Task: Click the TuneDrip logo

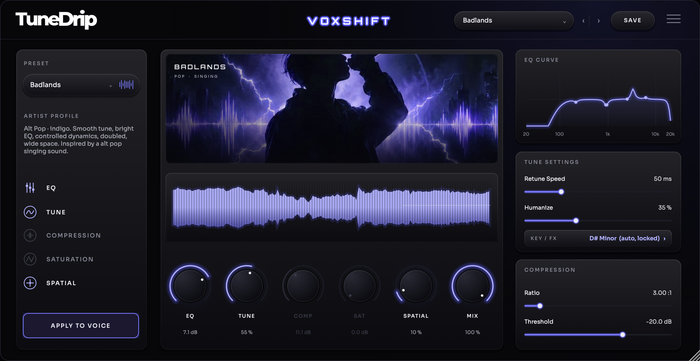Action: (56, 20)
